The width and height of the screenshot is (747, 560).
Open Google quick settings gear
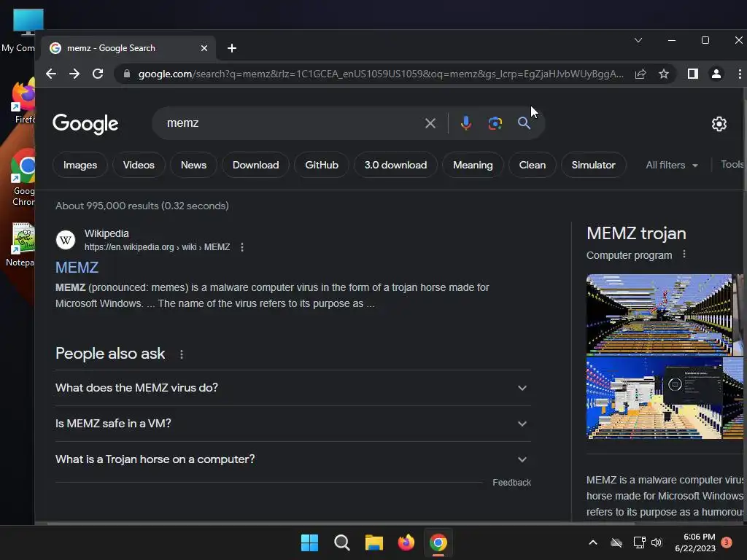(x=719, y=124)
